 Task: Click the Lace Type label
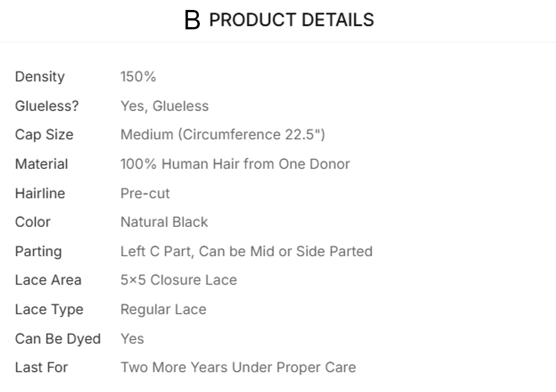pyautogui.click(x=49, y=310)
